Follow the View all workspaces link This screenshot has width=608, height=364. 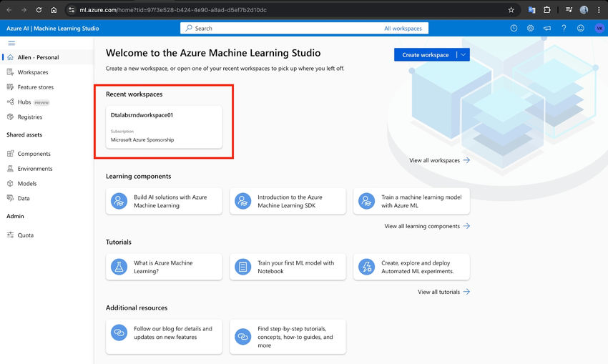pos(439,160)
